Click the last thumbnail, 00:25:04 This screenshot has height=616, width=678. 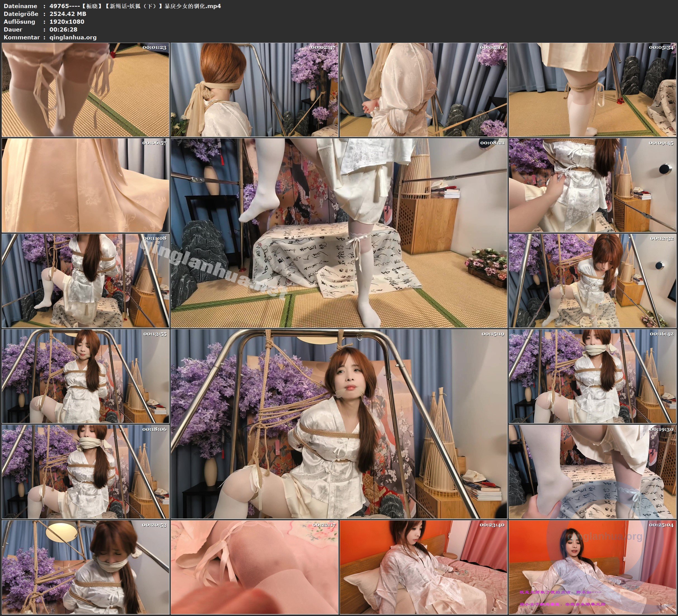593,567
